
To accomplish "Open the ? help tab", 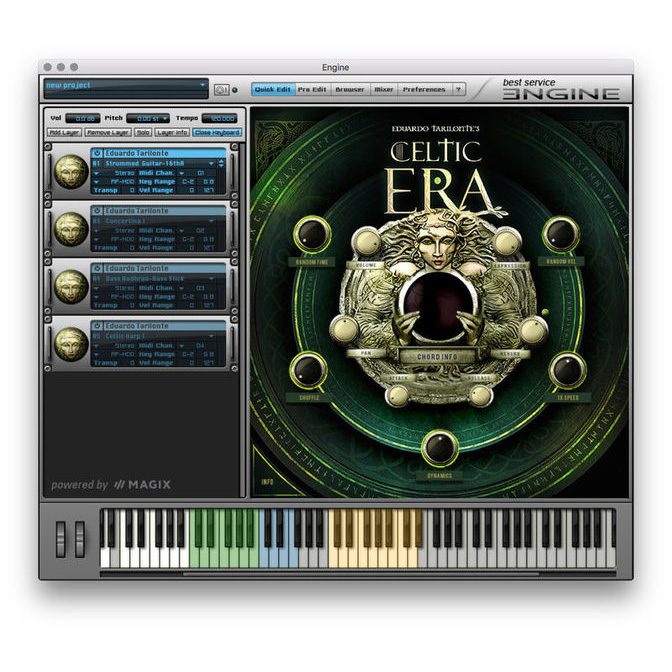I will pyautogui.click(x=459, y=90).
